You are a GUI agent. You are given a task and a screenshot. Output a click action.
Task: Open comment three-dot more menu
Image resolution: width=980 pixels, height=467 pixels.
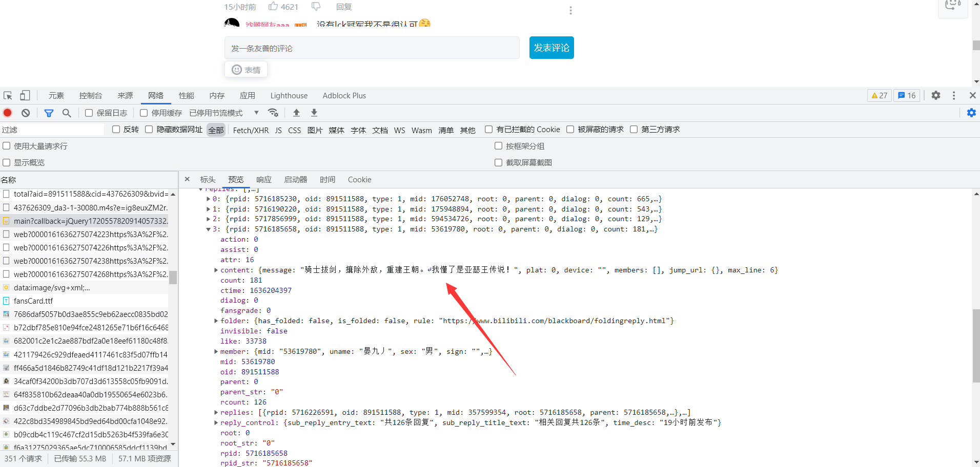coord(570,10)
